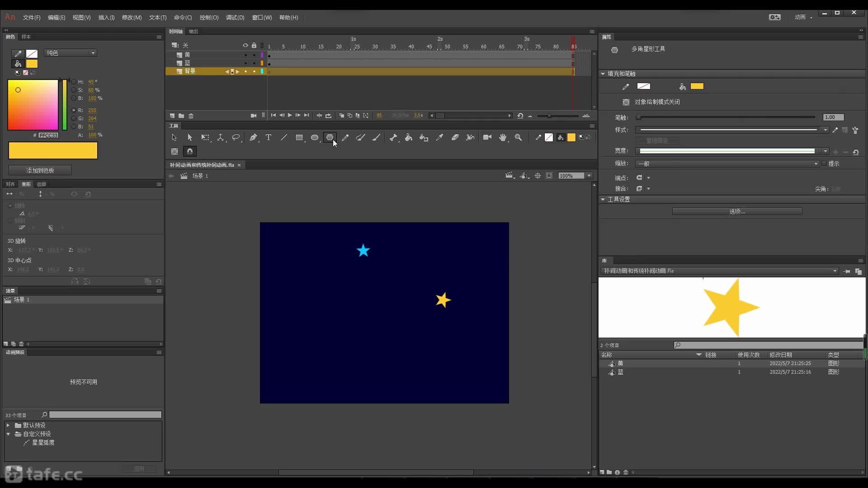Viewport: 868px width, 488px height.
Task: Open the 控制(O) menu
Action: [x=209, y=18]
